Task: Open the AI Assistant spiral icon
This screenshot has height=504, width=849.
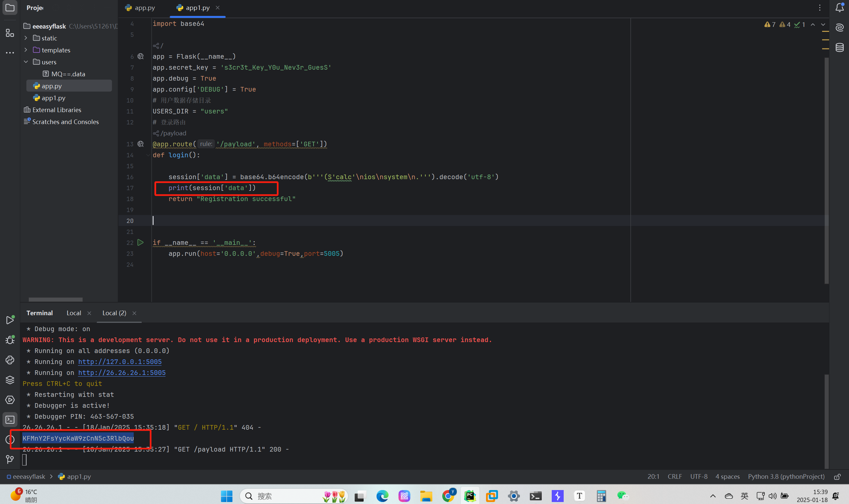Action: pos(839,28)
